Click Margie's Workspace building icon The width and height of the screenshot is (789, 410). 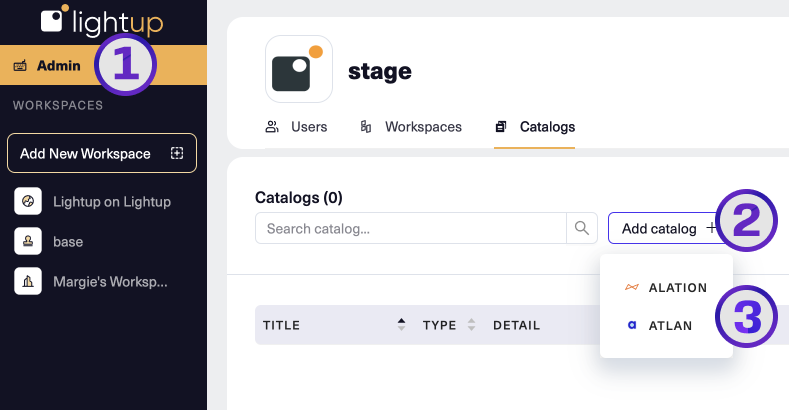tap(28, 281)
